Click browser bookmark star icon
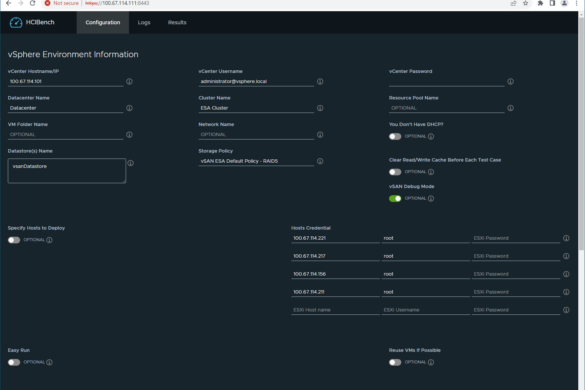The image size is (585, 390). point(525,3)
